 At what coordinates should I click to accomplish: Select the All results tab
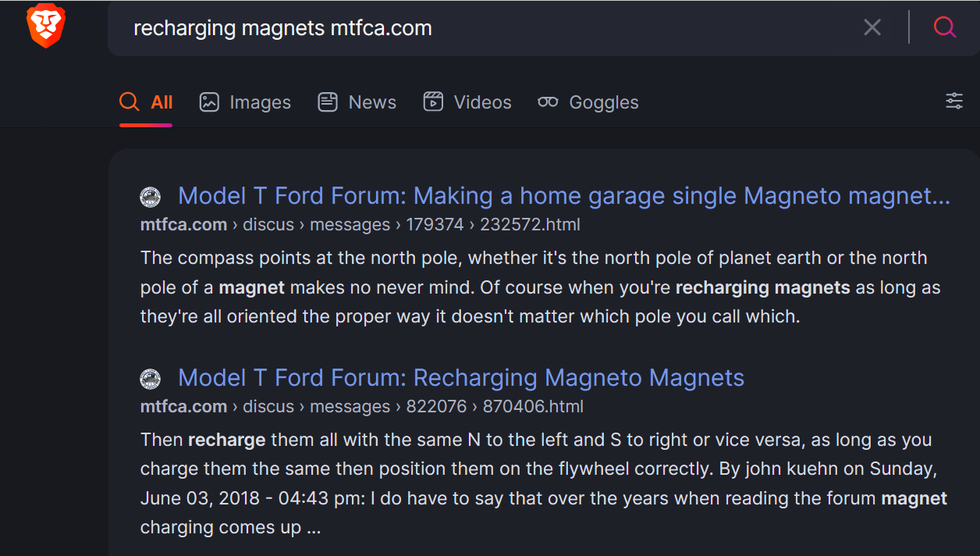point(146,102)
